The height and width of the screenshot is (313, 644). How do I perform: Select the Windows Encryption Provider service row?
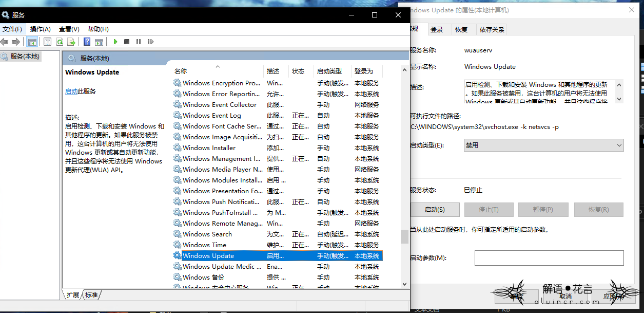click(278, 83)
